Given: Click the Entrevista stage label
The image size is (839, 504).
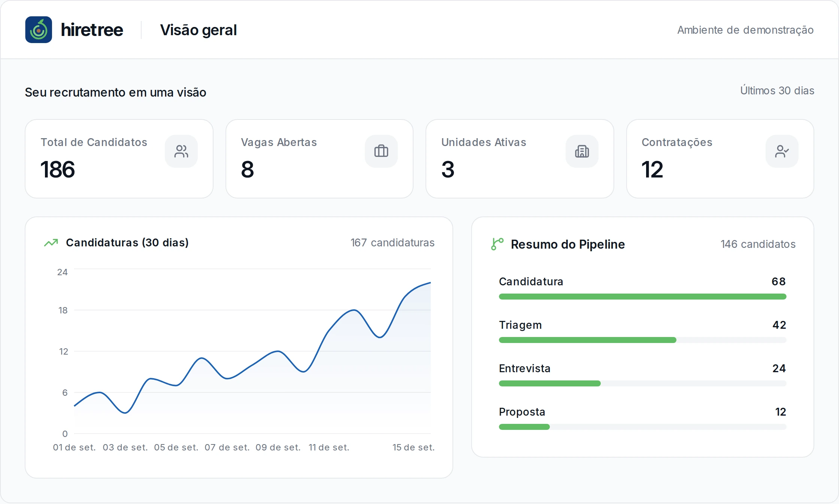Looking at the screenshot, I should coord(525,368).
